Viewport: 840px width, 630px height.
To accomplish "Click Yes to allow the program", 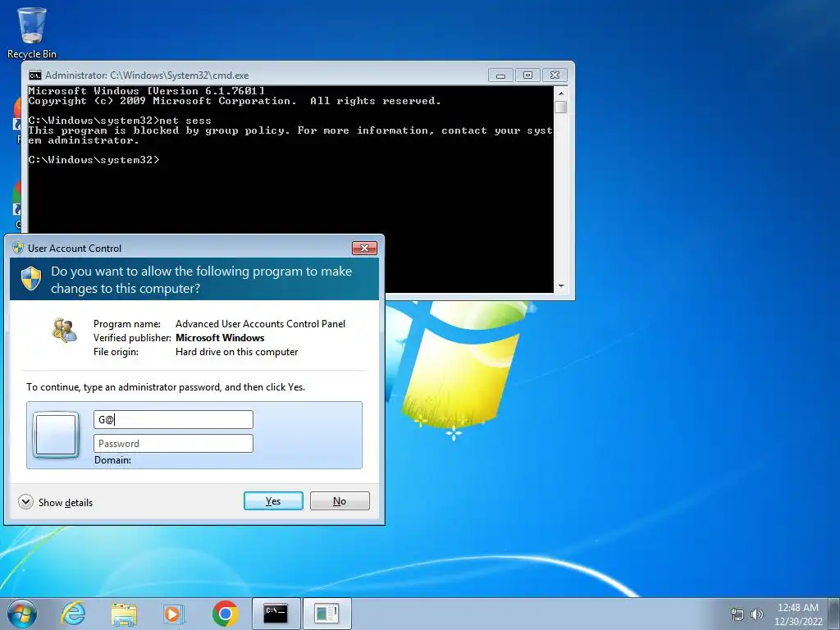I will (273, 501).
